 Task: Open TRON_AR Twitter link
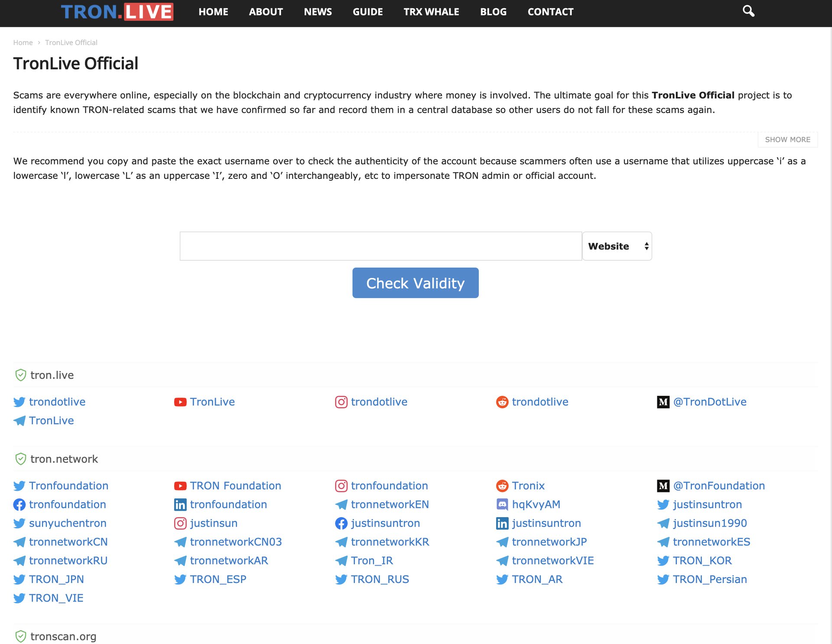[537, 579]
